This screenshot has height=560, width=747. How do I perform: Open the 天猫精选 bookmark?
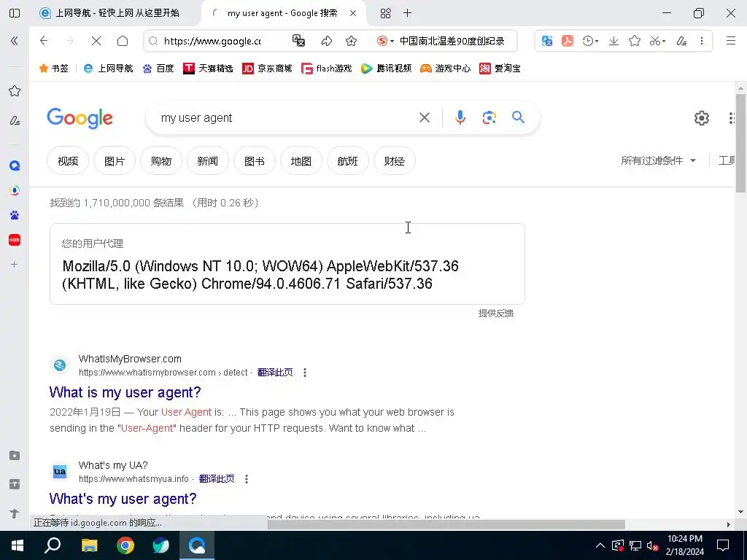click(x=208, y=69)
